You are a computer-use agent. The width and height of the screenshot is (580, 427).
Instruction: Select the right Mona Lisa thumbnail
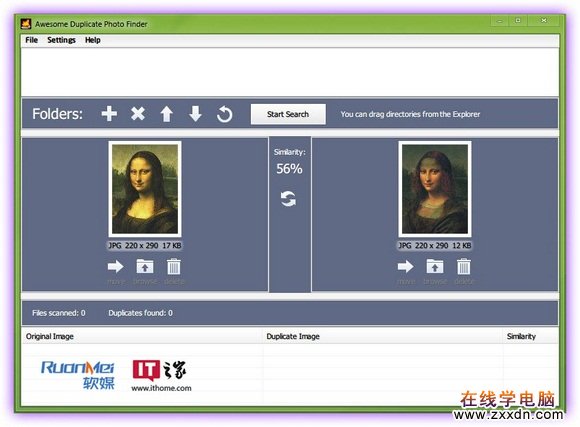point(435,189)
